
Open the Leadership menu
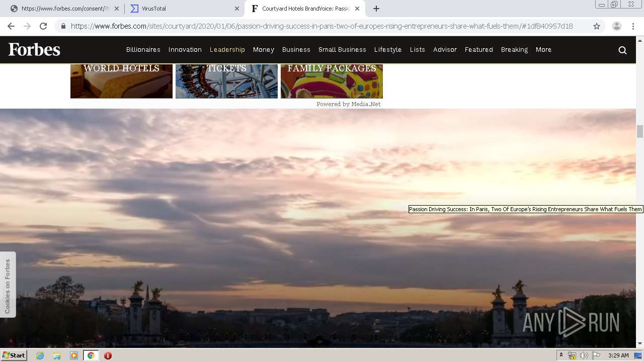[227, 50]
